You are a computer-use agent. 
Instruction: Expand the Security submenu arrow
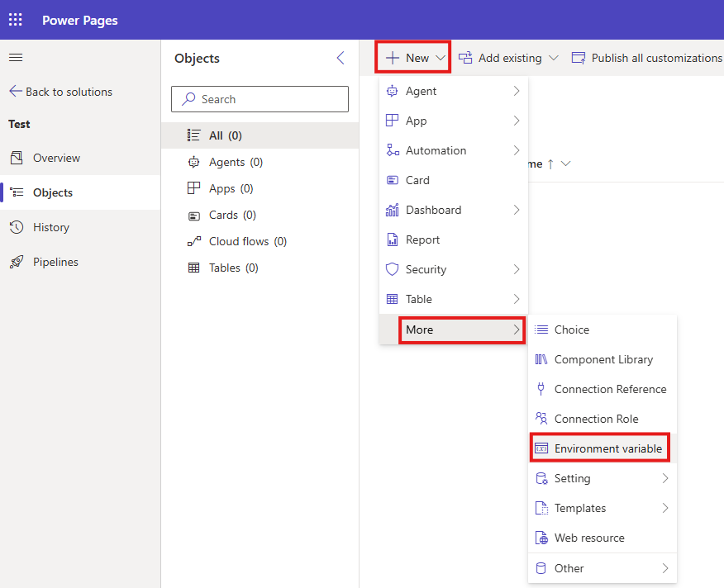pos(517,269)
